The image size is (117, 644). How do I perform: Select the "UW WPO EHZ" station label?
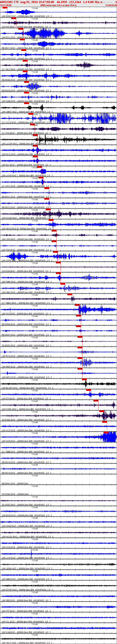pos(9,378)
